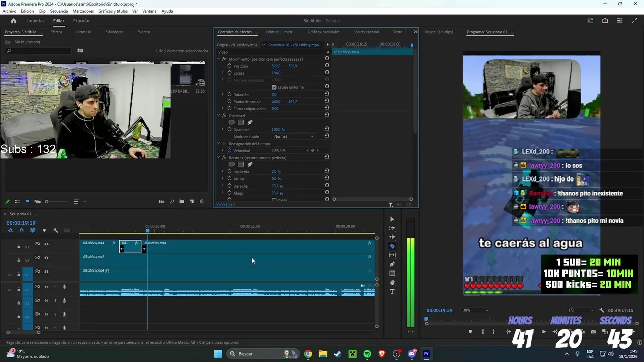The height and width of the screenshot is (362, 644).
Task: Select the Rectangle tool
Action: pos(392,274)
